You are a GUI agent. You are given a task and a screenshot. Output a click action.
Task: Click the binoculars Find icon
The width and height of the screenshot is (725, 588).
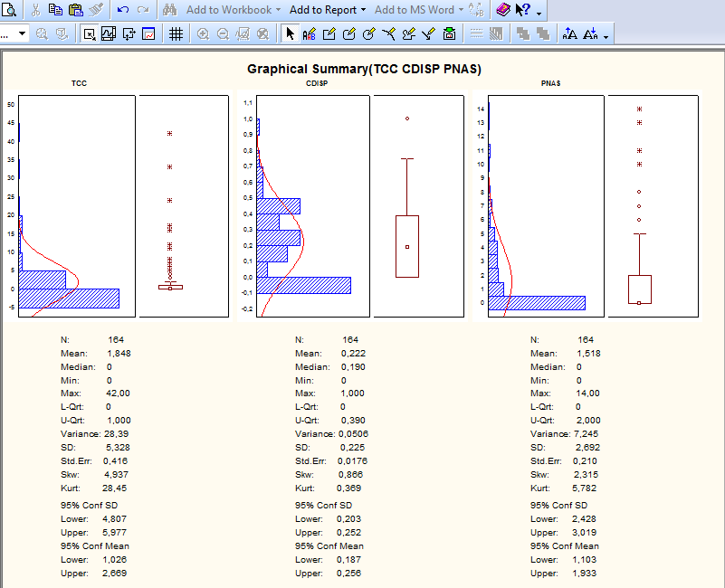[170, 10]
